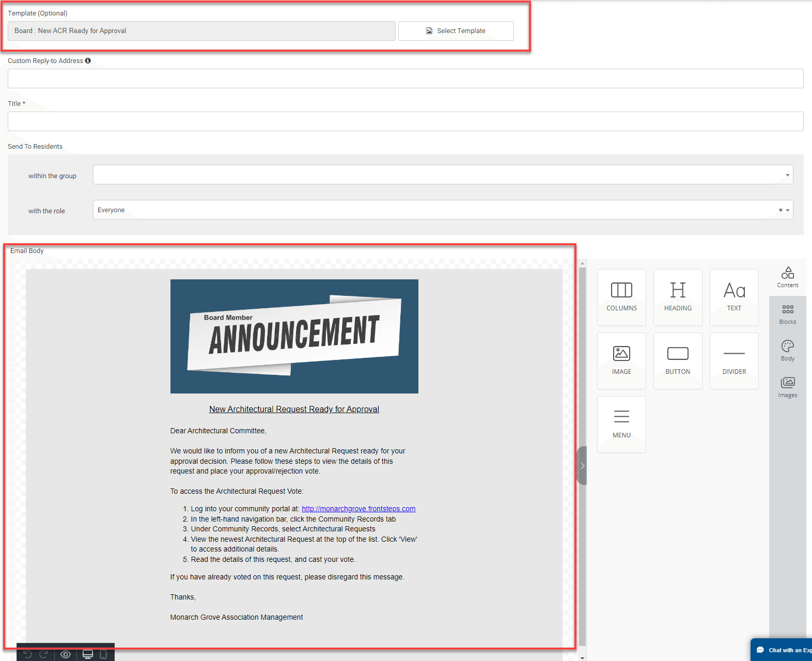Add a Button content block

tap(678, 361)
